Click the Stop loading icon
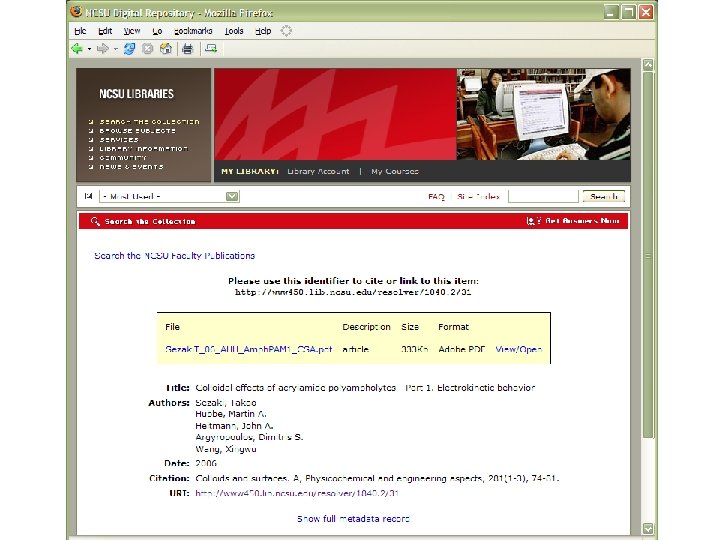 (147, 48)
